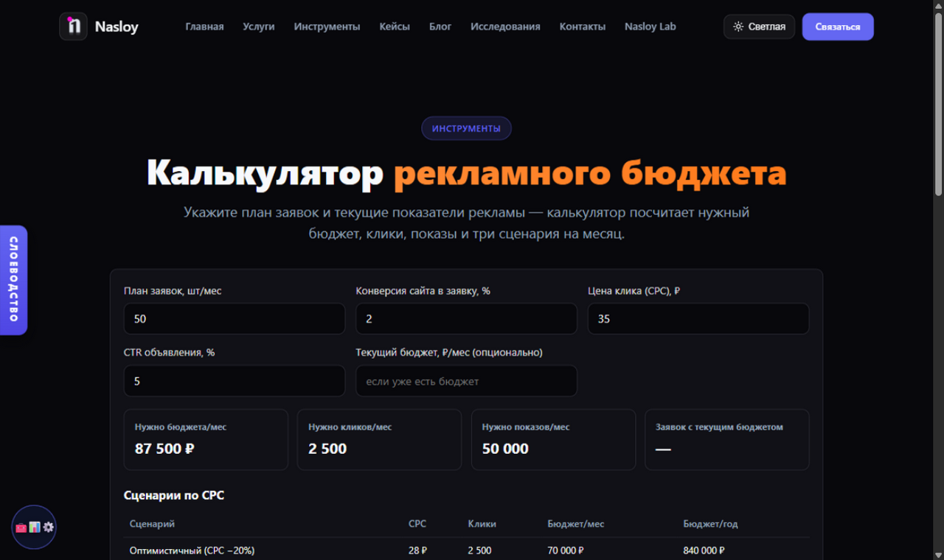Click the Заявок с текущим бюджетом card
The image size is (944, 560).
[726, 439]
